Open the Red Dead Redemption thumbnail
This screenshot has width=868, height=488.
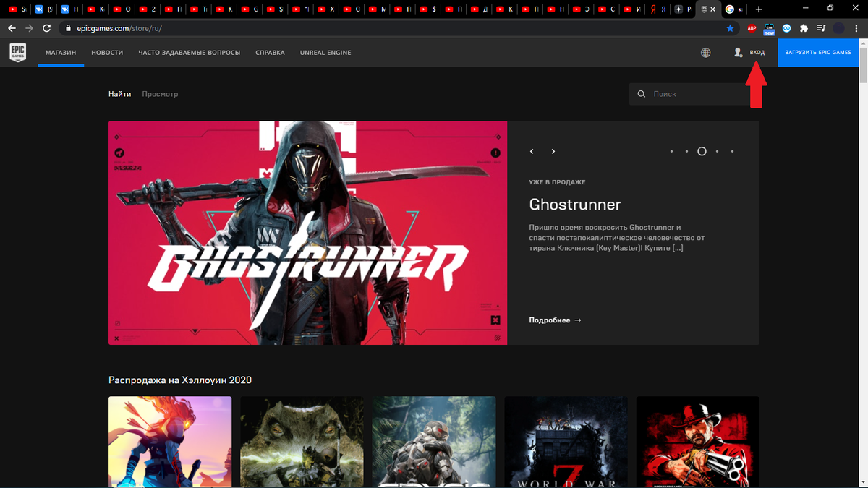tap(698, 442)
